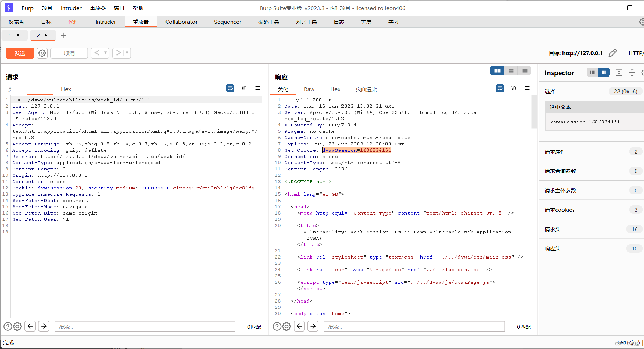644x349 pixels.
Task: Jump to previous request search match
Action: coord(30,326)
